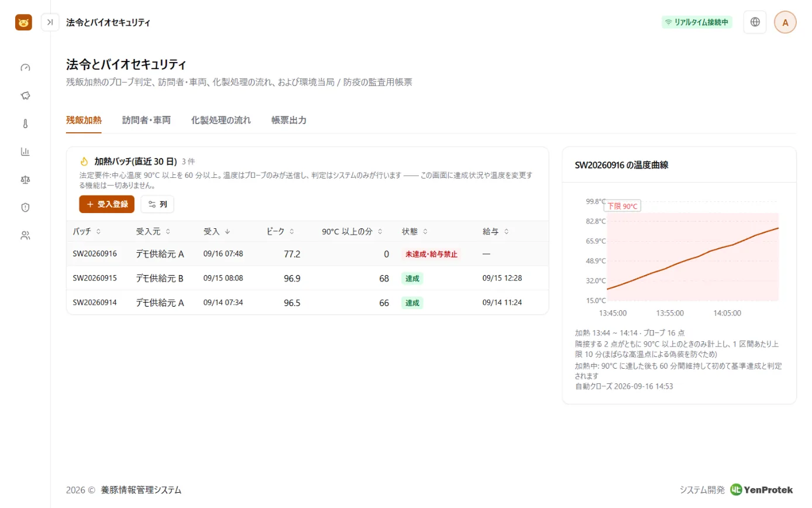Open the thermometer icon in sidebar
This screenshot has height=508, width=812.
25,123
